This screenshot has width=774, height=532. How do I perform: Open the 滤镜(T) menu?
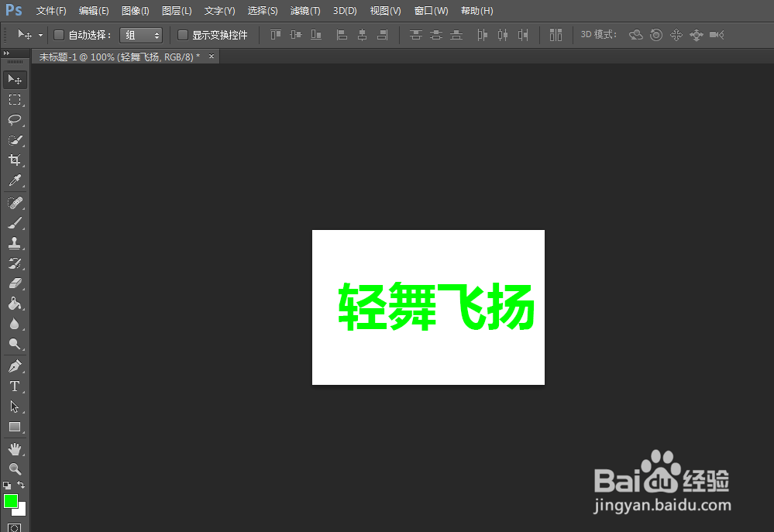[x=305, y=10]
